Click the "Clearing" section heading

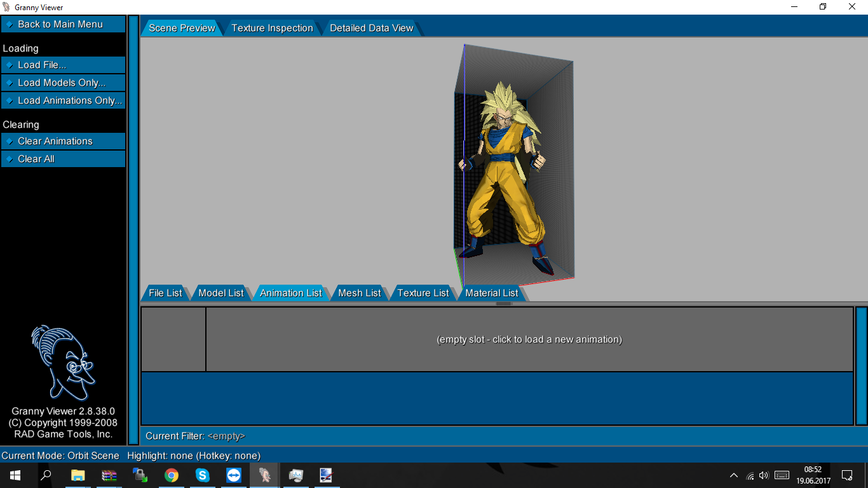coord(21,125)
